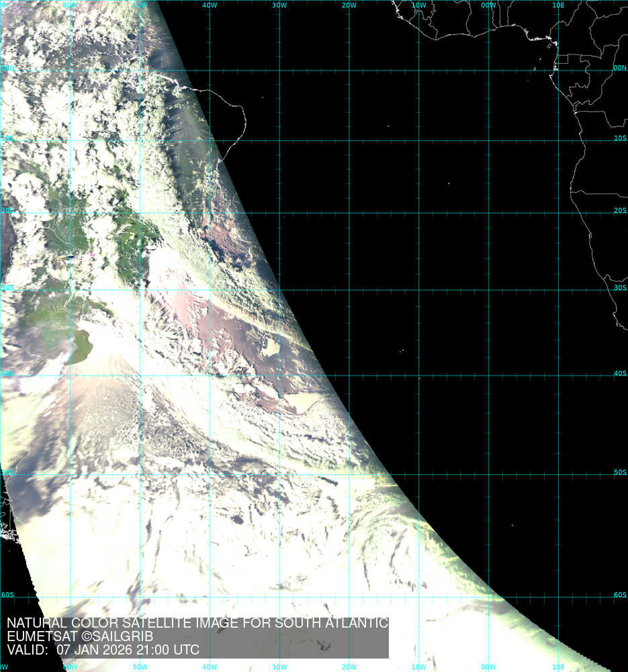This screenshot has width=628, height=672.
Task: Click the 10E longitude label at top
Action: pyautogui.click(x=557, y=5)
